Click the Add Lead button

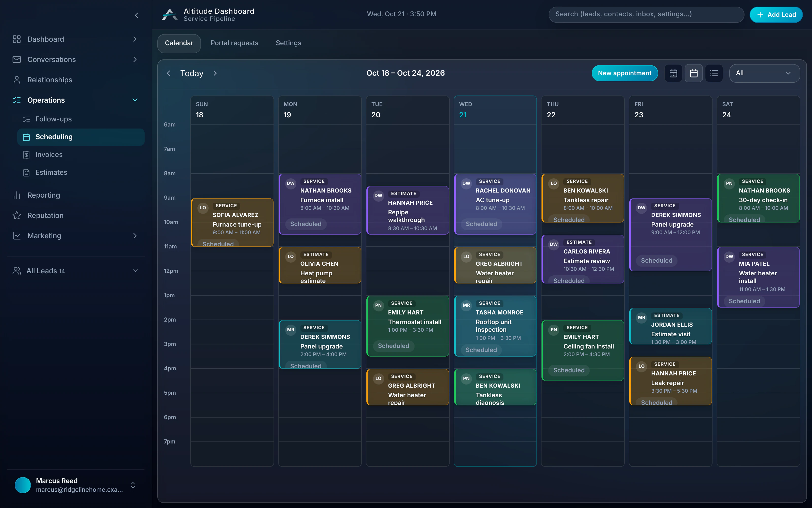click(x=776, y=15)
